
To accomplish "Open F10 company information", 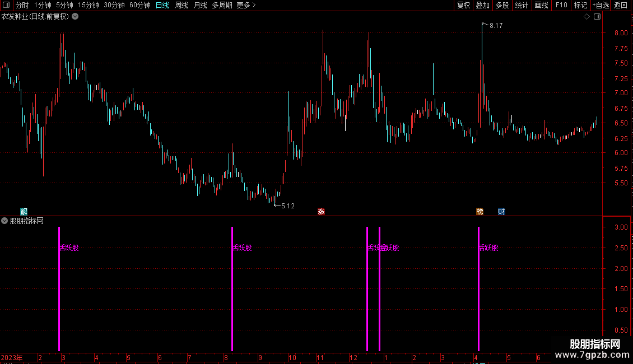I will tap(561, 5).
